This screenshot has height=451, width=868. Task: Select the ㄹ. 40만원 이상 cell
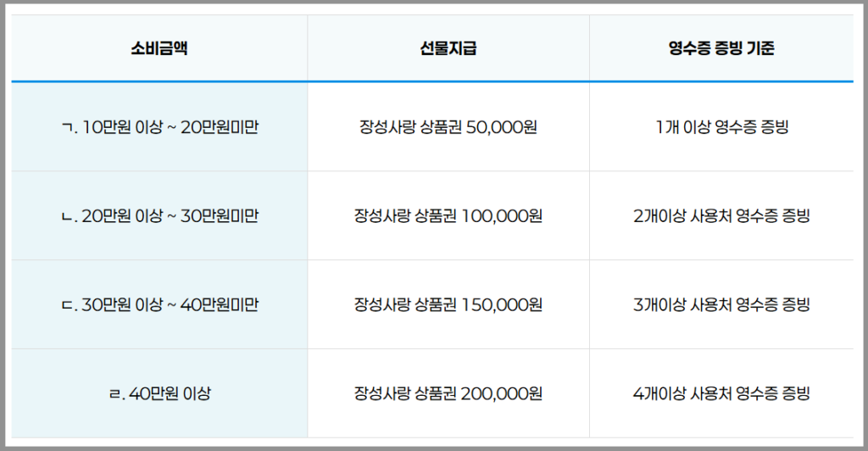[159, 393]
